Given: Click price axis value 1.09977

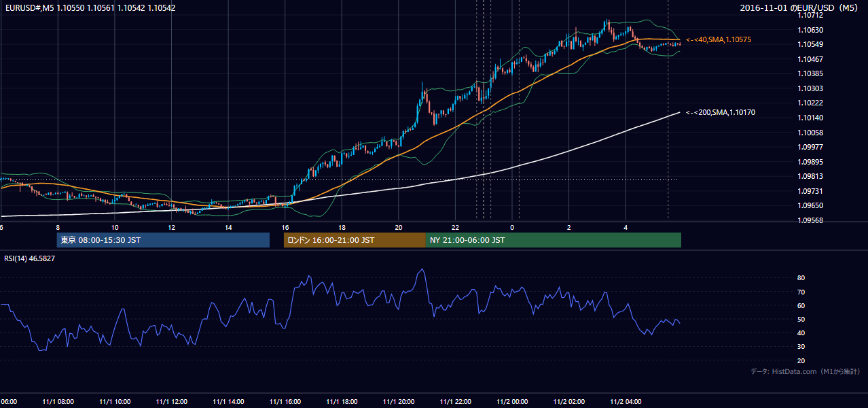Looking at the screenshot, I should (x=810, y=147).
